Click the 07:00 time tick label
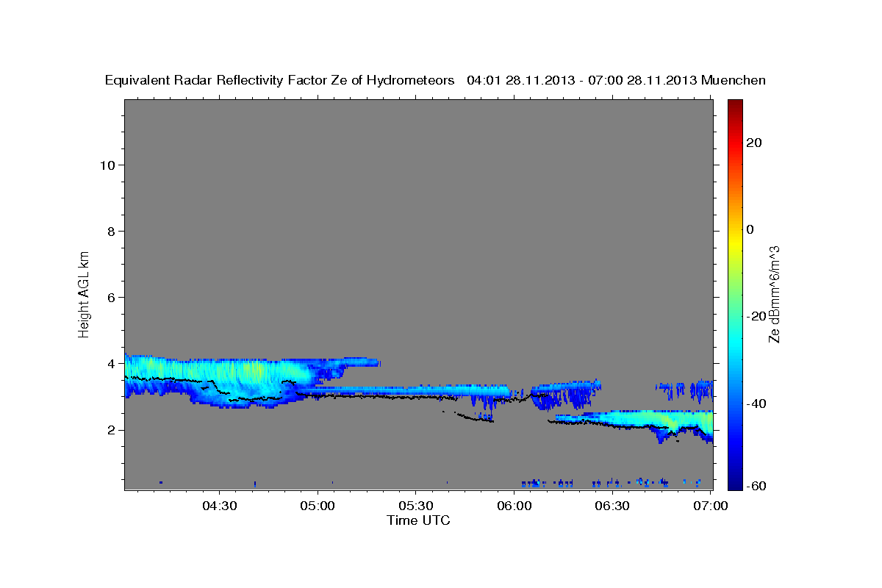Screen dimensions: 882x588 pos(710,506)
